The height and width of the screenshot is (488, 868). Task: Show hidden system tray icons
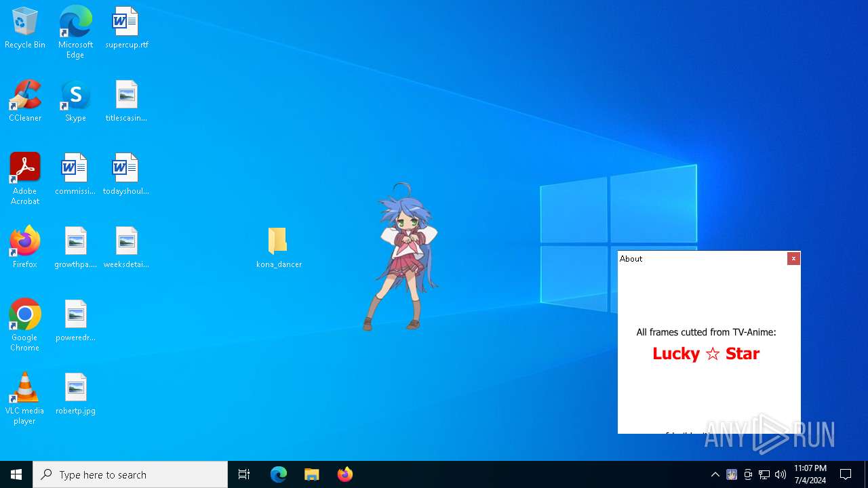pos(715,474)
